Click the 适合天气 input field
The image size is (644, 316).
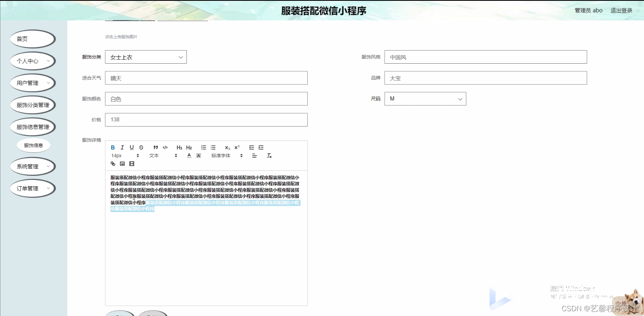click(x=206, y=78)
